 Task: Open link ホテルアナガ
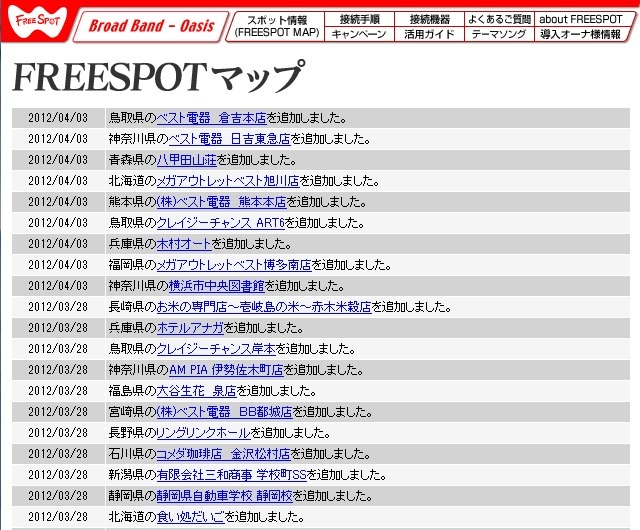pos(190,328)
